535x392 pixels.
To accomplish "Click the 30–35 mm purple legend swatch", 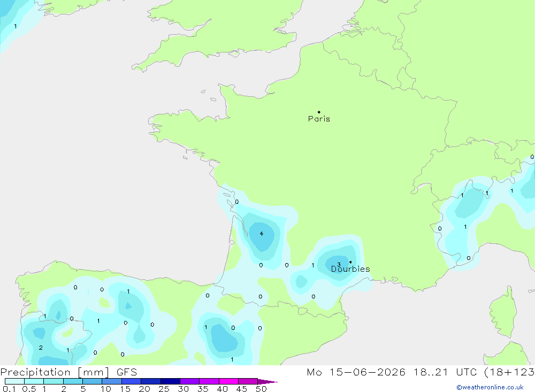I will click(x=190, y=381).
